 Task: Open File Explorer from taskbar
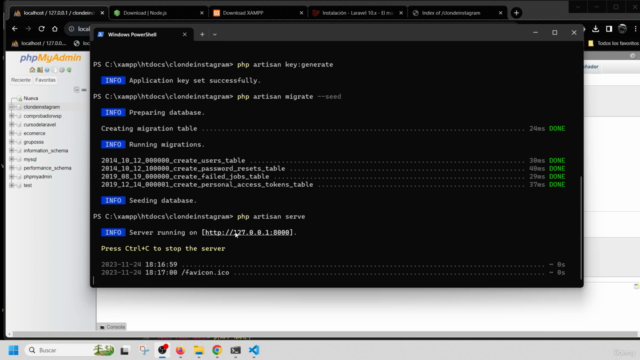(199, 350)
